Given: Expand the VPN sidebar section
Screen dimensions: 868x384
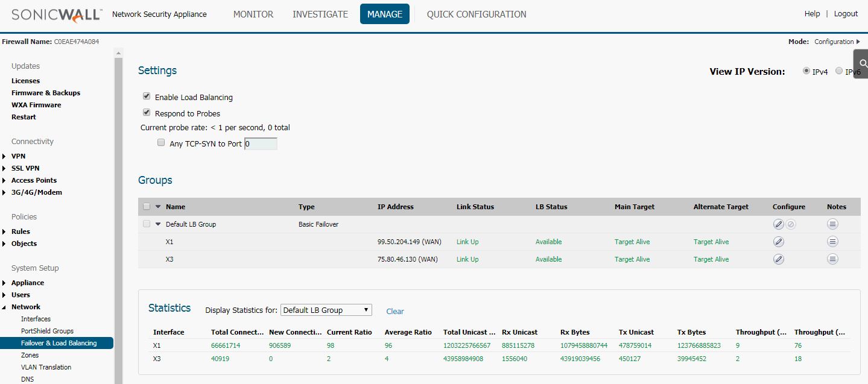Looking at the screenshot, I should (x=4, y=156).
